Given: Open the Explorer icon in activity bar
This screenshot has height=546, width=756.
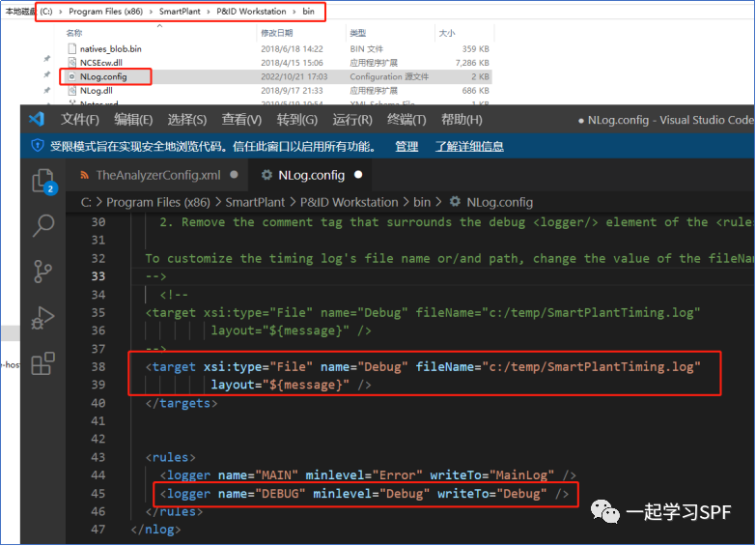Looking at the screenshot, I should tap(42, 182).
